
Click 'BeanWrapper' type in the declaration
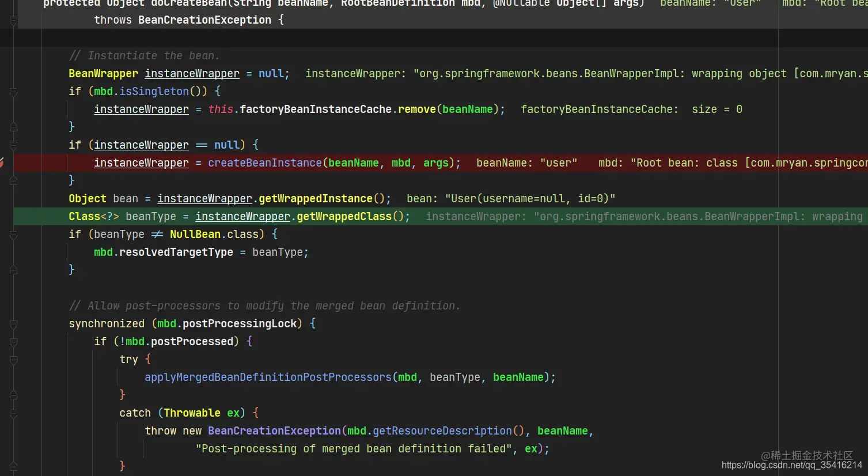coord(103,74)
